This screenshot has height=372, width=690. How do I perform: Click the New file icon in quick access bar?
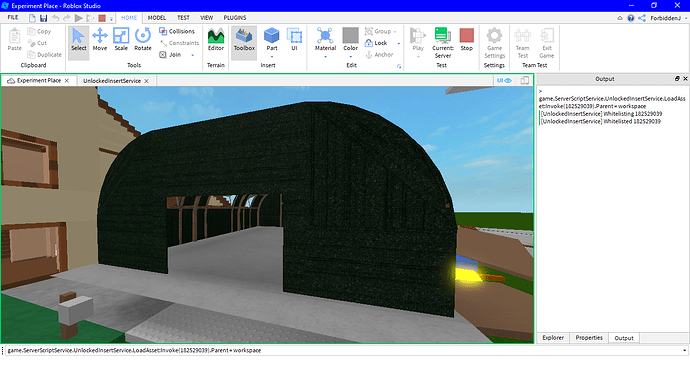(x=32, y=18)
